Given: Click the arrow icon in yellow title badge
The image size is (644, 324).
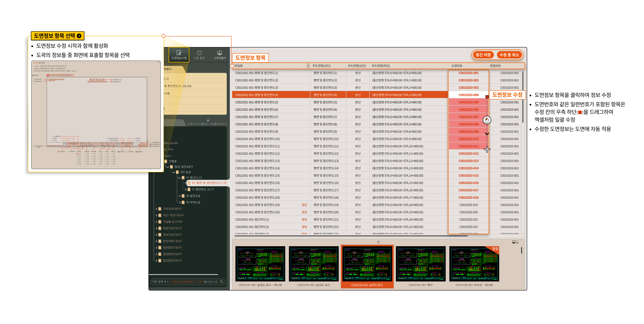Looking at the screenshot, I should click(79, 36).
